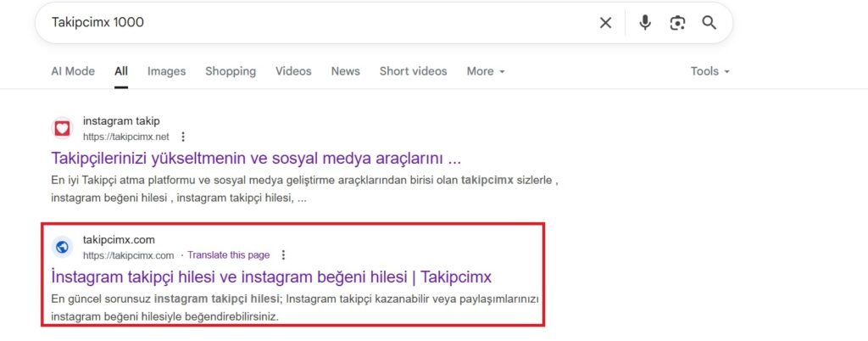Select the All results tab
The width and height of the screenshot is (868, 341).
point(121,71)
